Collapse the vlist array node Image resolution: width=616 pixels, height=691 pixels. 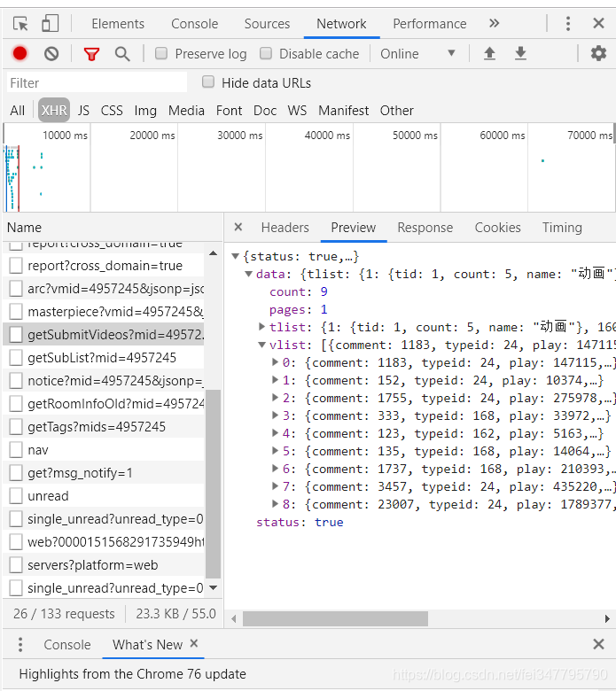[262, 345]
